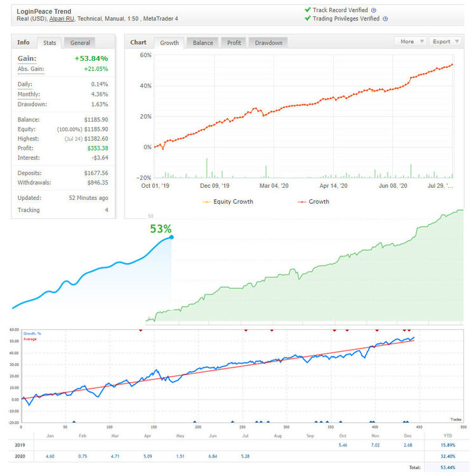Click the Abs. Gain label

[31, 69]
